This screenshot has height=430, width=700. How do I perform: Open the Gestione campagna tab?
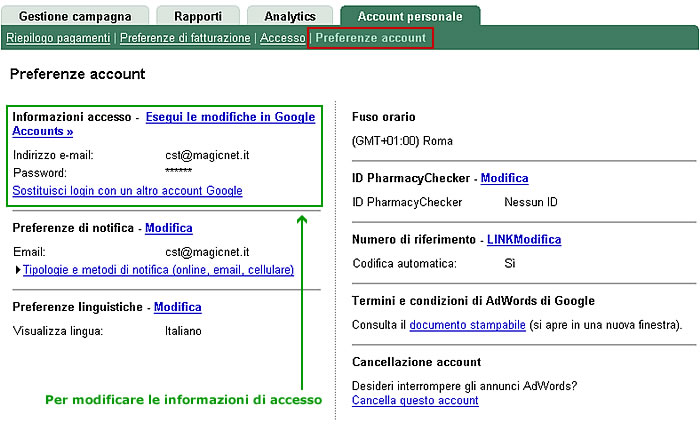point(75,16)
